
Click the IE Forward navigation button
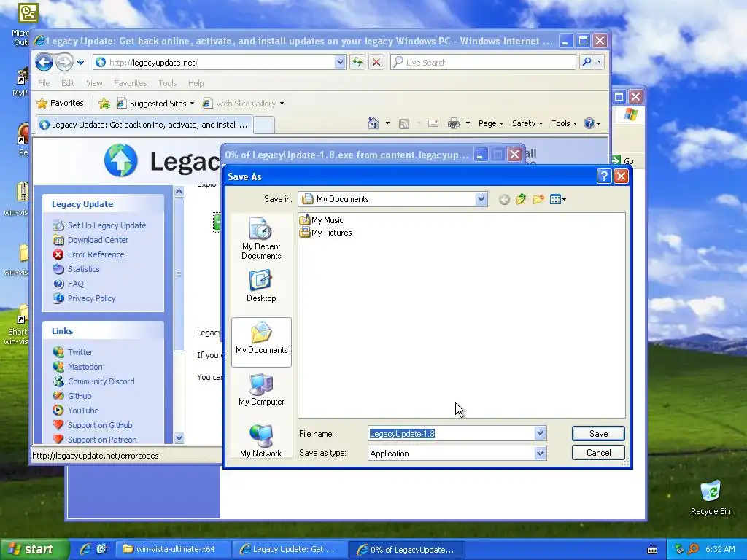64,62
